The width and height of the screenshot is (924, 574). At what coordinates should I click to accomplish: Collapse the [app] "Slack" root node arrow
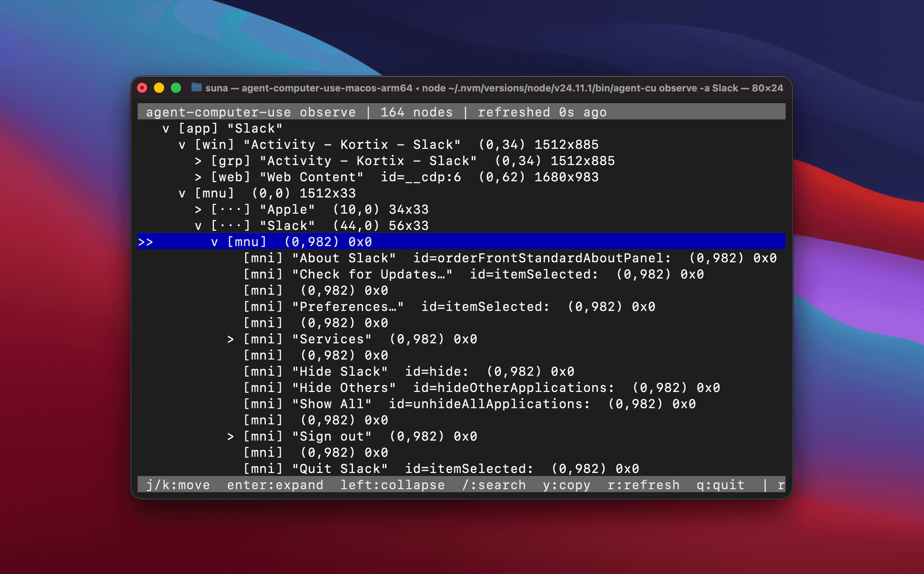pyautogui.click(x=166, y=129)
